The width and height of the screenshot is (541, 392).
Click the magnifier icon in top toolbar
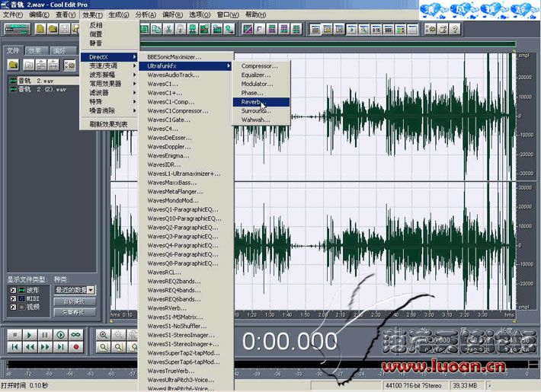point(363,30)
